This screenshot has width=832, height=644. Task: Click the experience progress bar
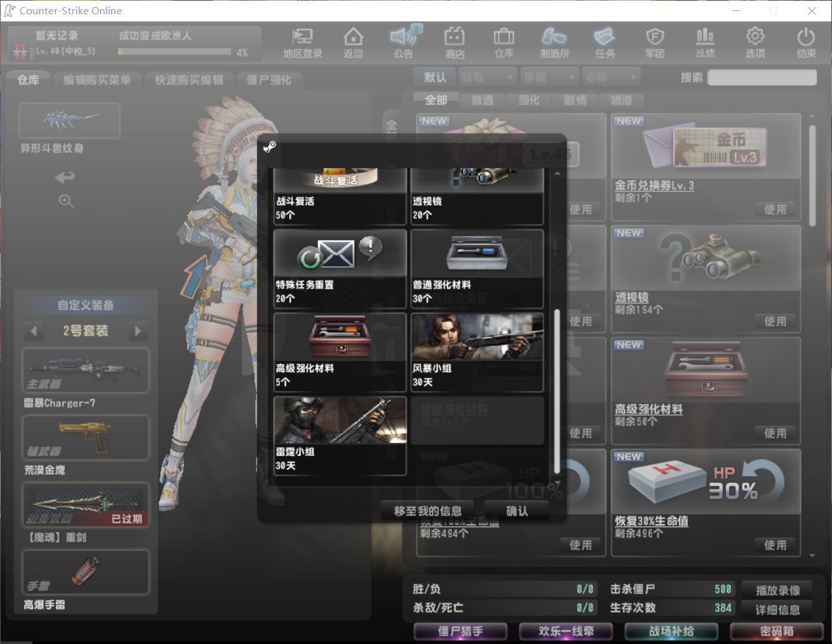coord(175,51)
